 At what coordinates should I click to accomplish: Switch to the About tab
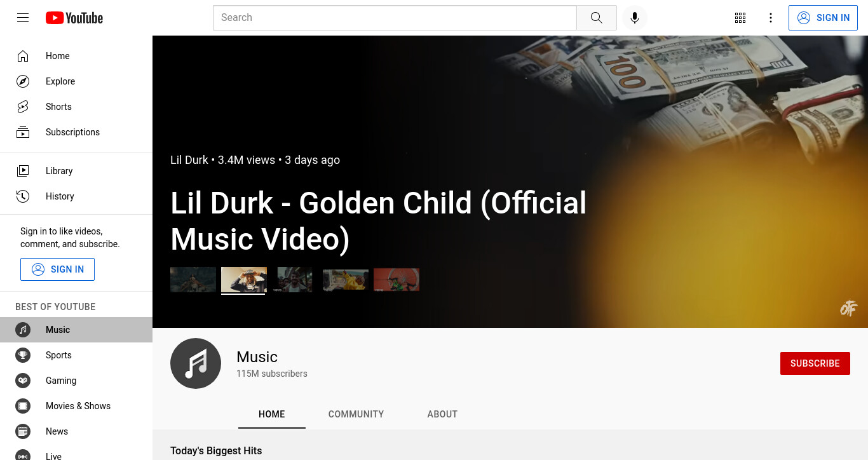click(442, 414)
